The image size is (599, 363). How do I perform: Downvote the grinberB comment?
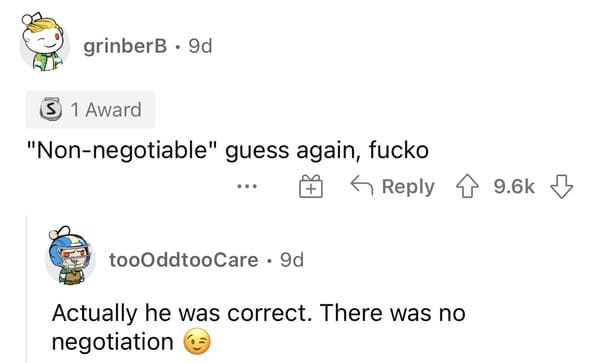pos(561,186)
